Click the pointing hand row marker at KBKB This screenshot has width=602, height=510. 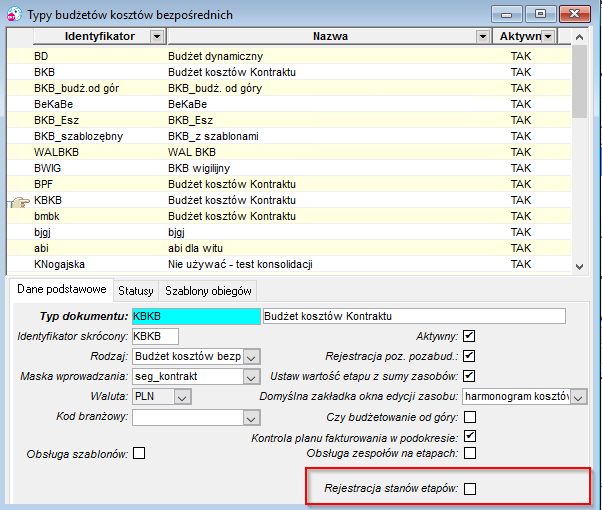(19, 201)
